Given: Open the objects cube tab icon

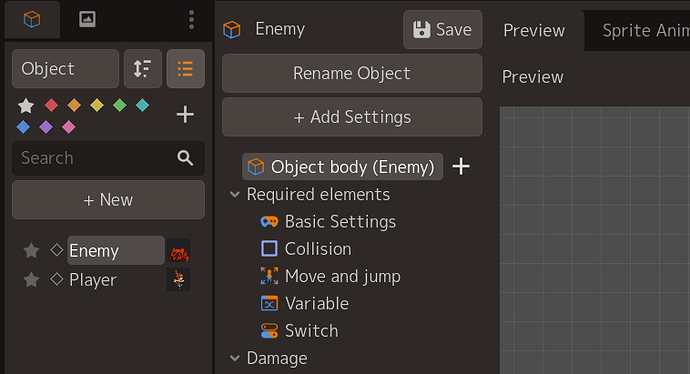Looking at the screenshot, I should (32, 19).
